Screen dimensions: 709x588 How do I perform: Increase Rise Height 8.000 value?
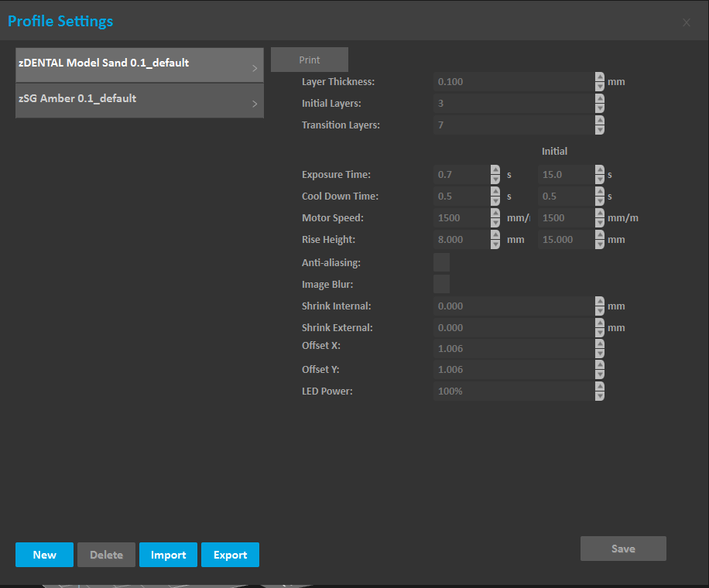[495, 235]
